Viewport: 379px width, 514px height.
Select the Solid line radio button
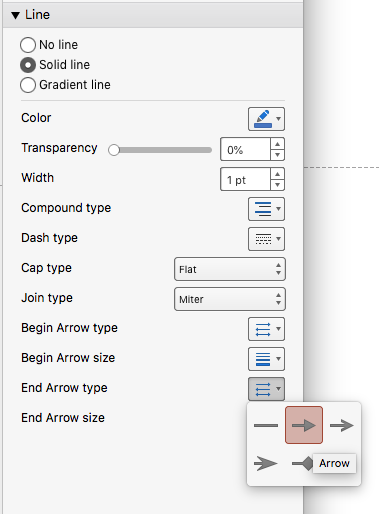pyautogui.click(x=28, y=65)
